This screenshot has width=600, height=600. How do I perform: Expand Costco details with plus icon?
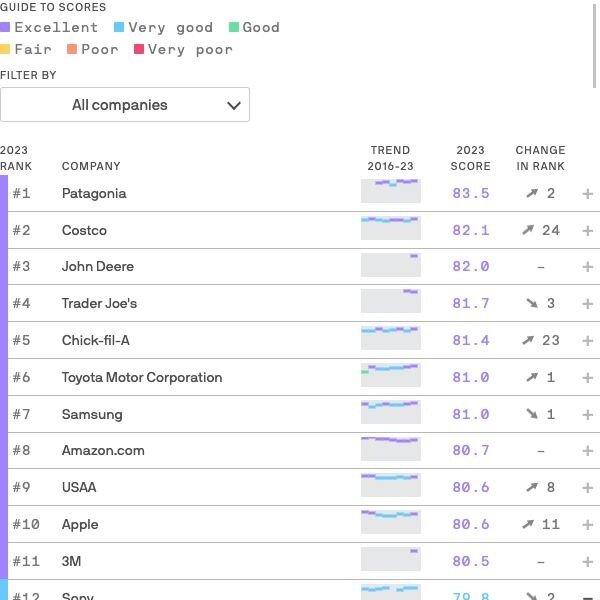coord(587,231)
